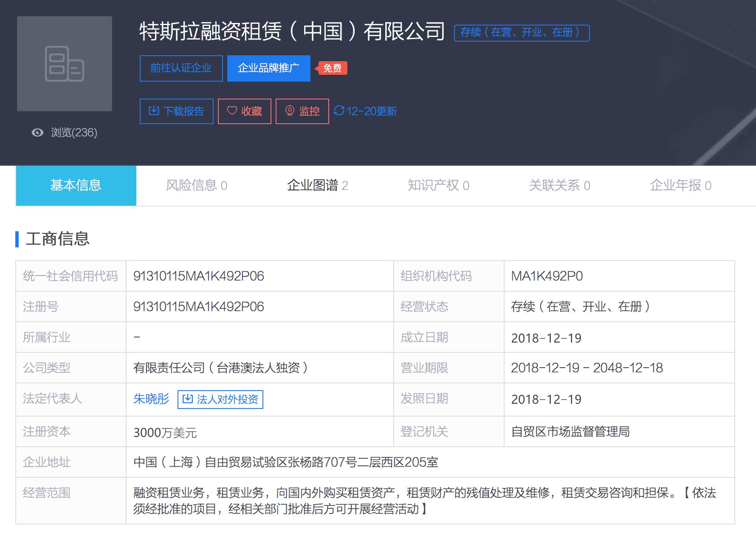
Task: Click the refresh icon next to 12-20更新
Action: (339, 111)
